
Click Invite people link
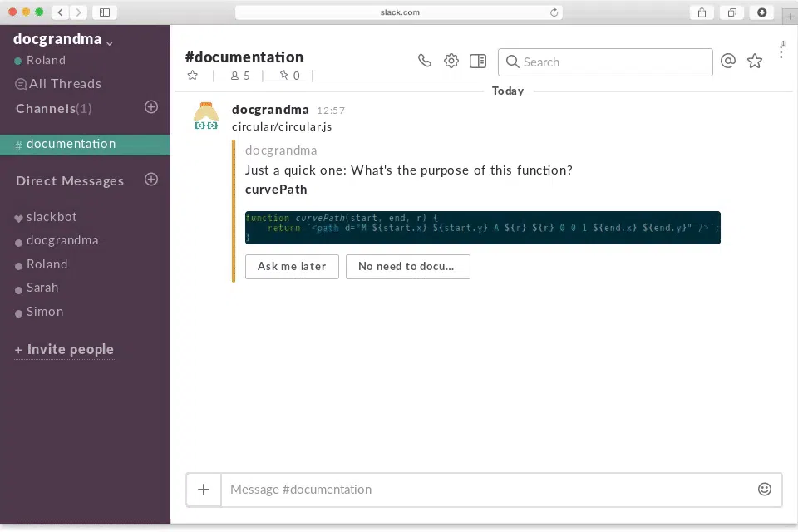64,350
